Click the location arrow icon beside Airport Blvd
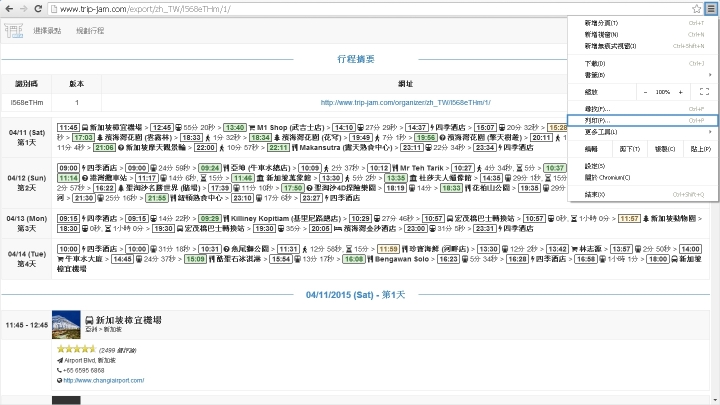The image size is (720, 405). (60, 360)
